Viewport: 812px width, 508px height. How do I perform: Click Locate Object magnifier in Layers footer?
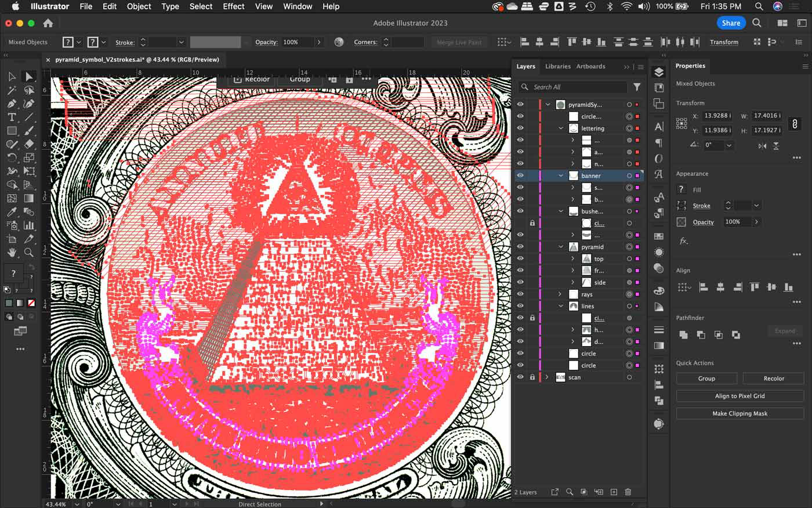pos(570,492)
